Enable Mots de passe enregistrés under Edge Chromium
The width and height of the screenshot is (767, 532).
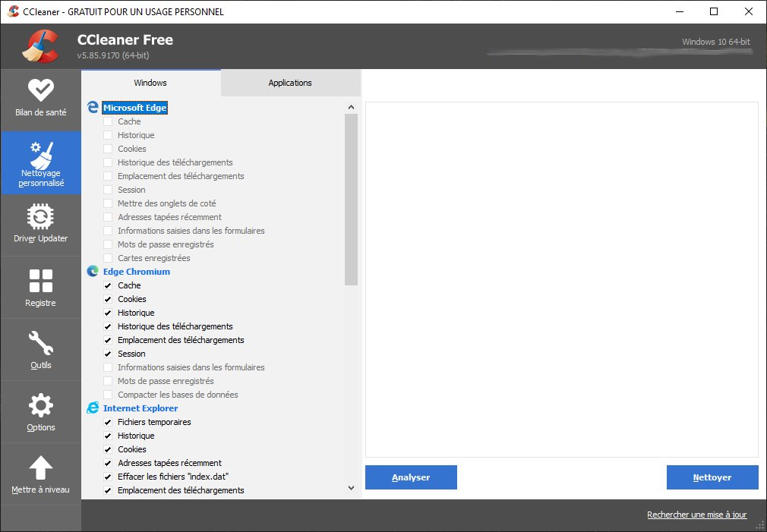click(x=108, y=382)
